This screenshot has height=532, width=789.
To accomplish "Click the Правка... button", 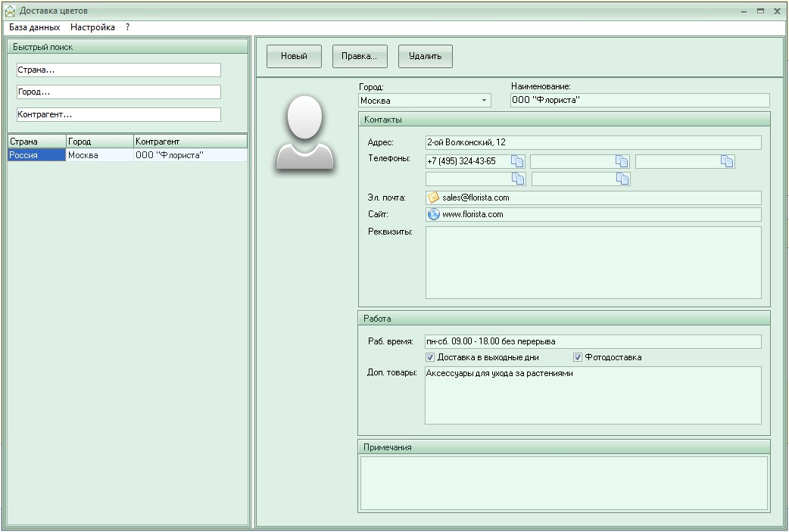I will coord(359,56).
